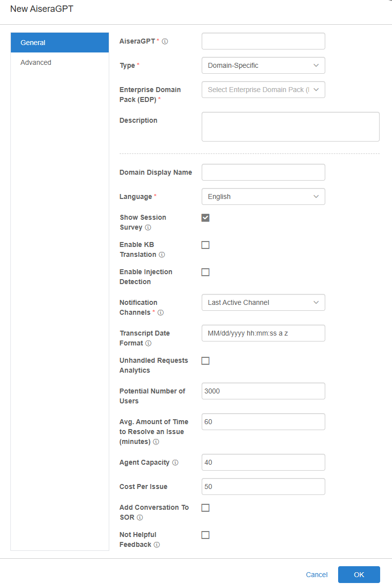Open the Type dropdown showing Domain-Specific
This screenshot has width=392, height=585.
coord(263,65)
